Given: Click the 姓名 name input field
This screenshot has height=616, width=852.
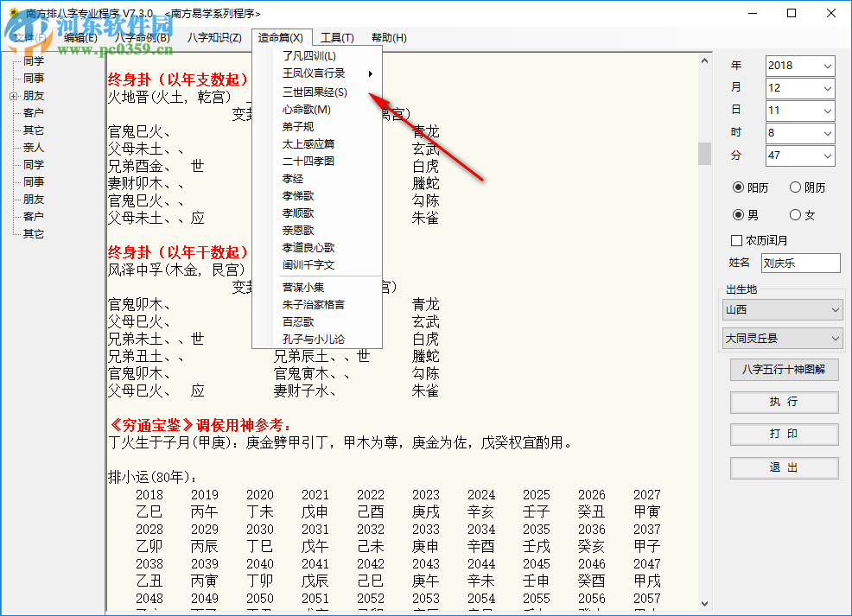Looking at the screenshot, I should coord(800,264).
